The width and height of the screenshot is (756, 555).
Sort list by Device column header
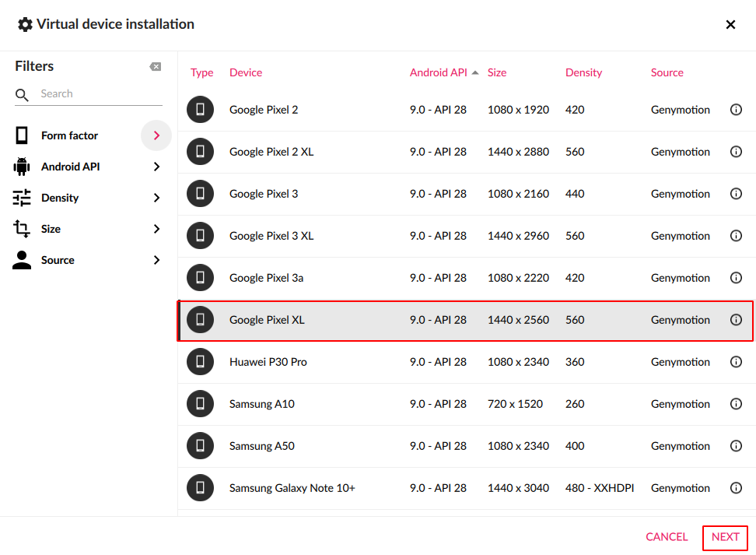pos(246,72)
